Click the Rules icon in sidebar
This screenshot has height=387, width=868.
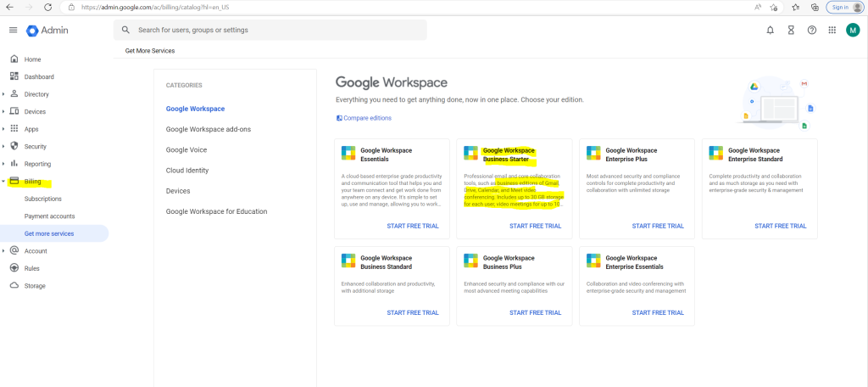14,268
